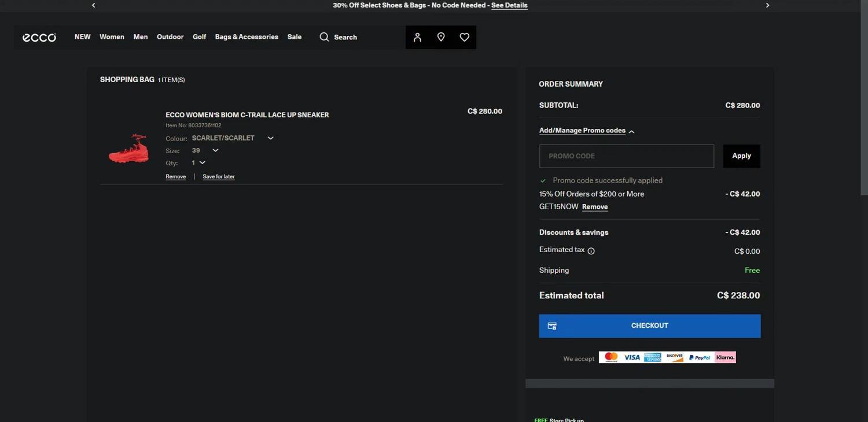Open the Women menu
Viewport: 868px width, 422px height.
tap(112, 37)
